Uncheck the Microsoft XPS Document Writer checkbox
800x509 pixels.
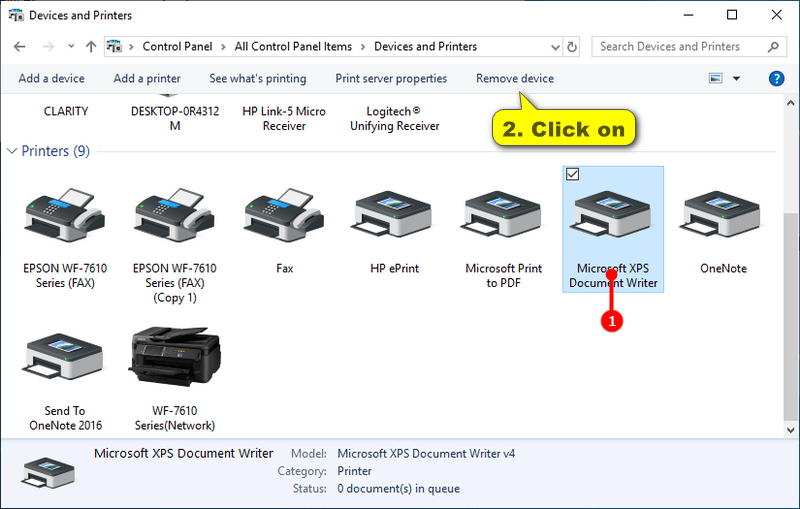click(x=572, y=174)
